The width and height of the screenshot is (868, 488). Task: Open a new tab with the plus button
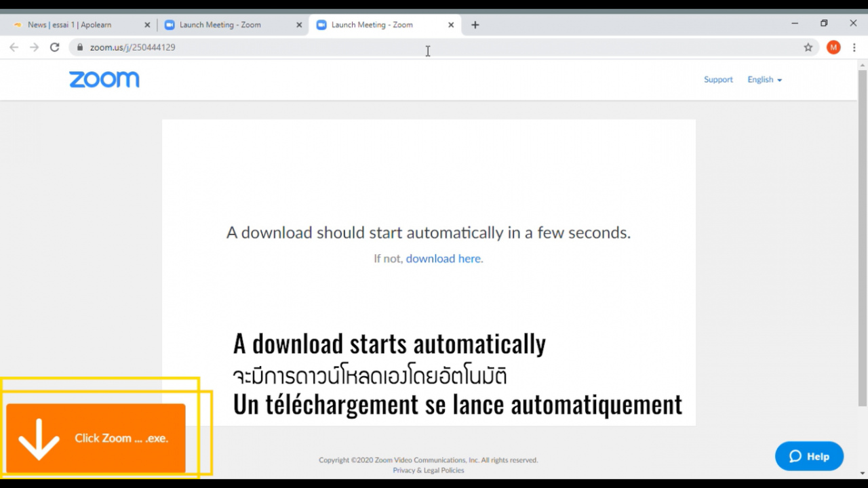[475, 25]
